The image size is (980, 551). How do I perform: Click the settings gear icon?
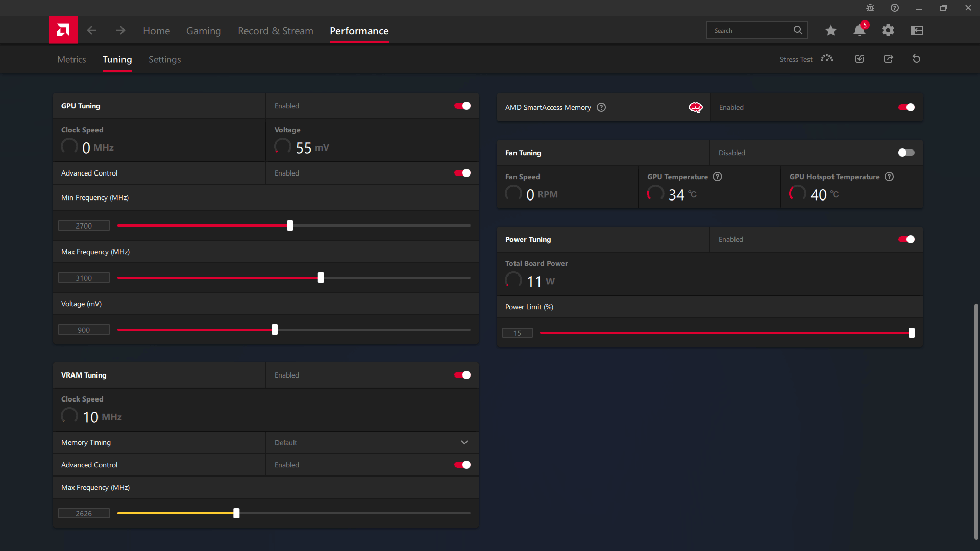pyautogui.click(x=889, y=30)
